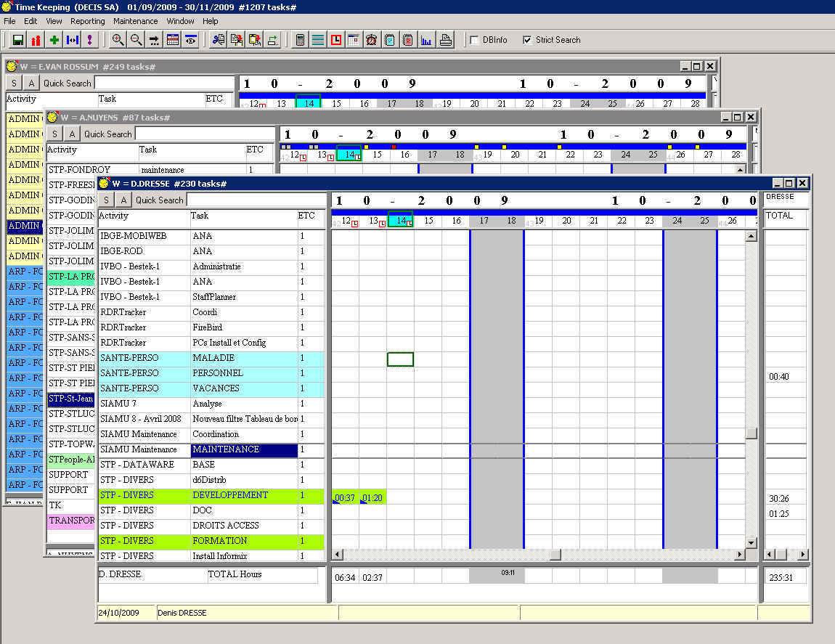Image resolution: width=835 pixels, height=644 pixels.
Task: Open the calculator toolbar icon
Action: 300,40
